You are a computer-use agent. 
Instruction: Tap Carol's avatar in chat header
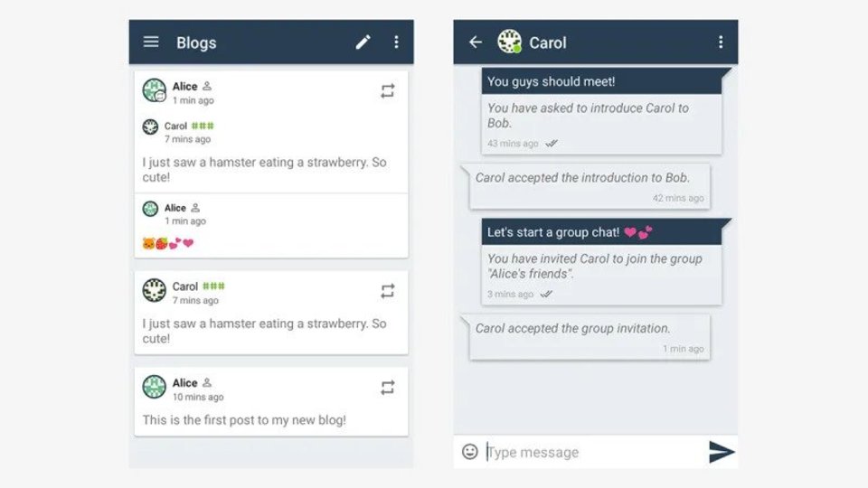509,42
